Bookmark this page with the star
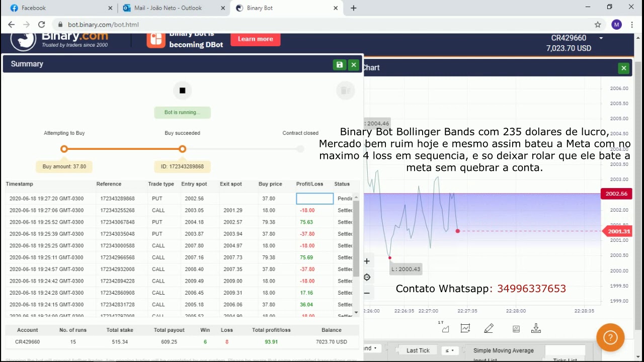644x362 pixels. [598, 24]
